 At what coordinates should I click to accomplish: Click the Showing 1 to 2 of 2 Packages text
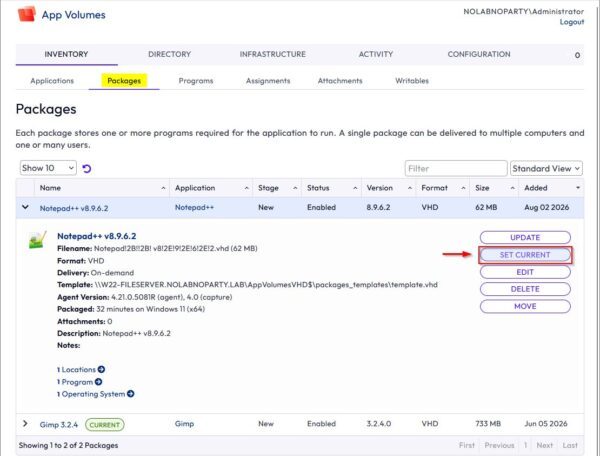click(x=68, y=445)
